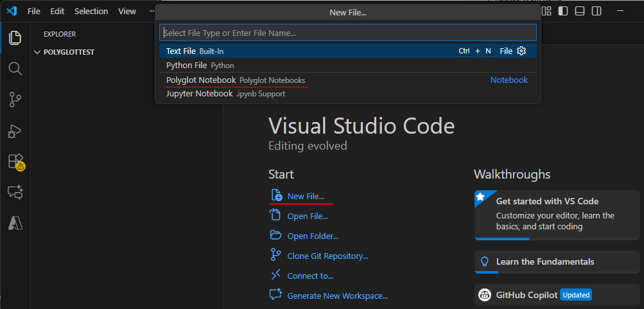
Task: Click the GitHub Copilot avatar icon
Action: tap(485, 295)
